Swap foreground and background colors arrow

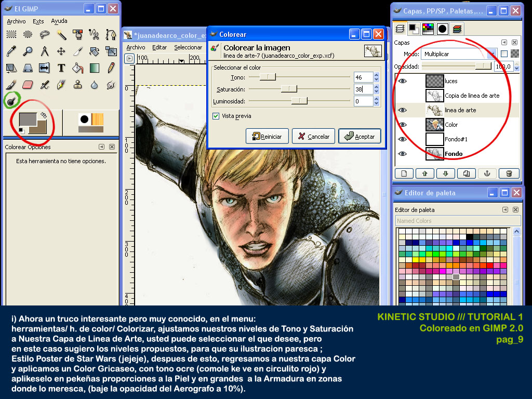[44, 115]
